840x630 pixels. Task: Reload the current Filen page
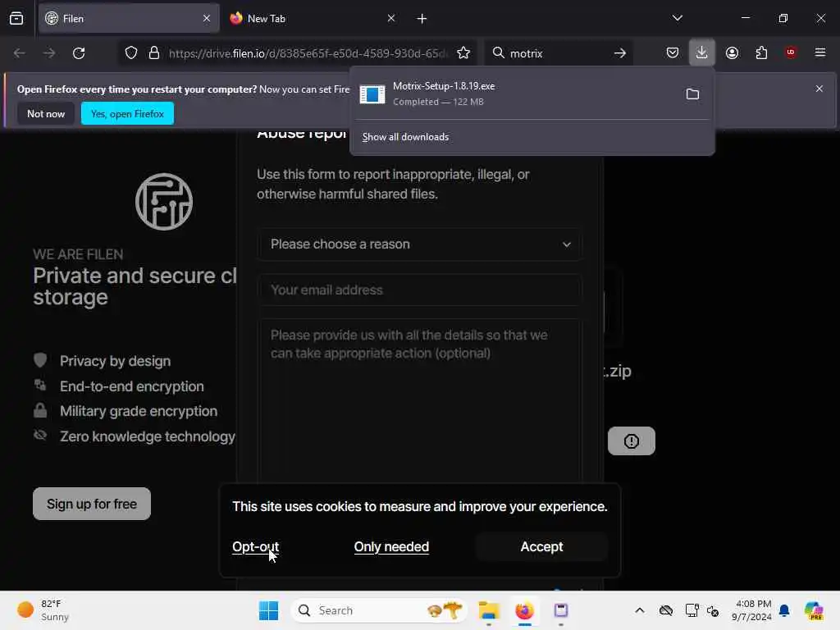coord(79,53)
